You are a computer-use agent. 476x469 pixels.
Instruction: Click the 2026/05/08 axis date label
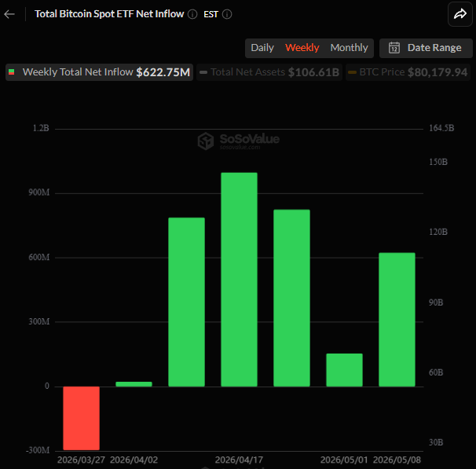[397, 460]
